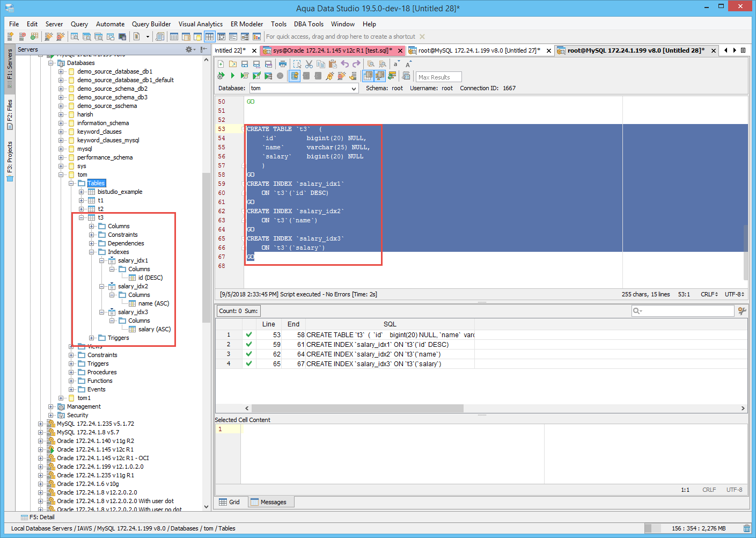Click the filter icon beside results search box

tap(742, 311)
